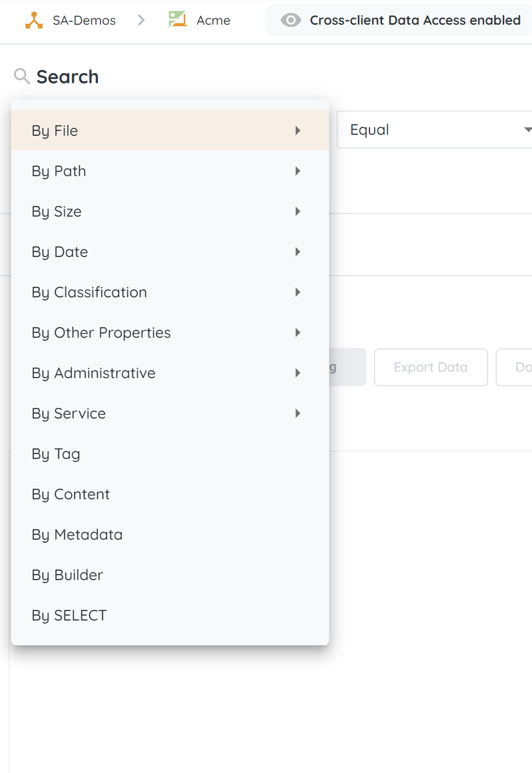
Task: Toggle the Cross-client Data Access eye icon
Action: pyautogui.click(x=291, y=20)
